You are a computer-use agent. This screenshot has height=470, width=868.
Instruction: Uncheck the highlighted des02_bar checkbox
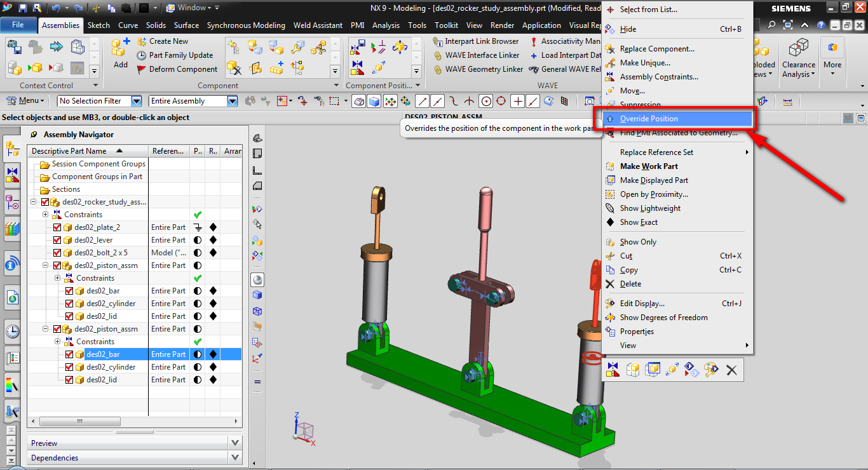(x=70, y=354)
